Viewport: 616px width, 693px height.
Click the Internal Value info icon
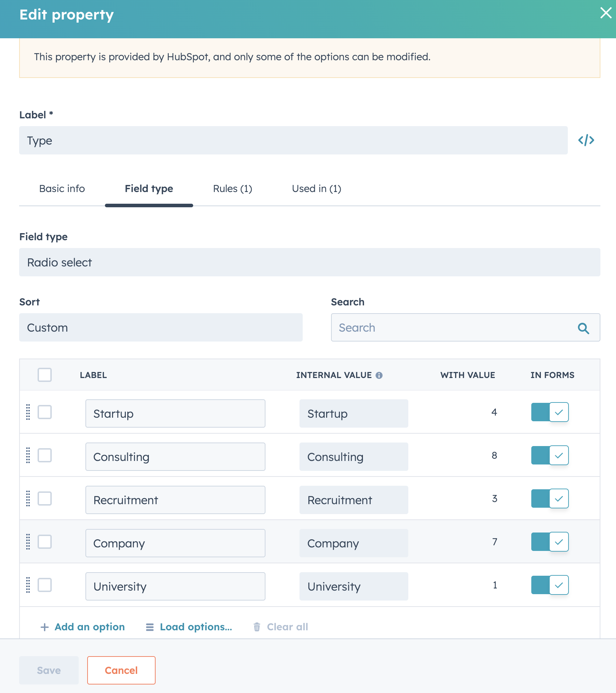(x=379, y=375)
